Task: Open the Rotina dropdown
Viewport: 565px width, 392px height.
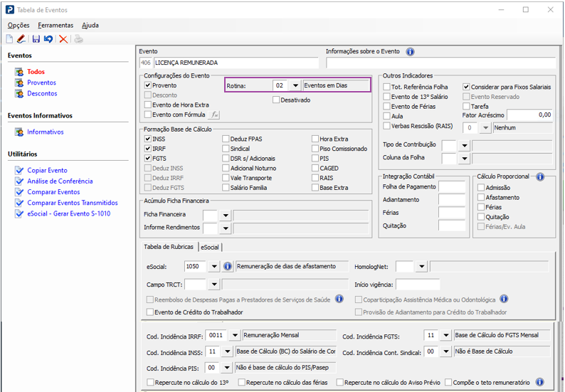Action: point(295,85)
